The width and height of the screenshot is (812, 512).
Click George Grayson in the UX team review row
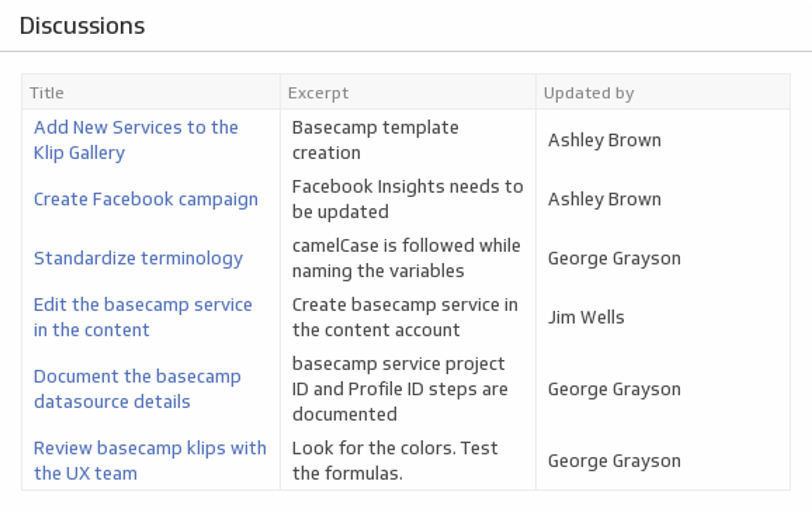(614, 461)
